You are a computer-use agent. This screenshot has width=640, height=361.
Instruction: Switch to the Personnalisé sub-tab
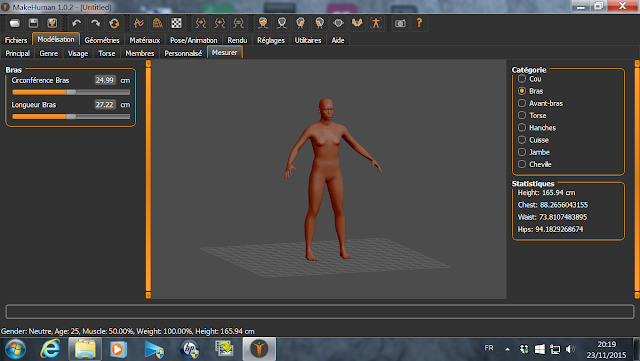(x=183, y=53)
